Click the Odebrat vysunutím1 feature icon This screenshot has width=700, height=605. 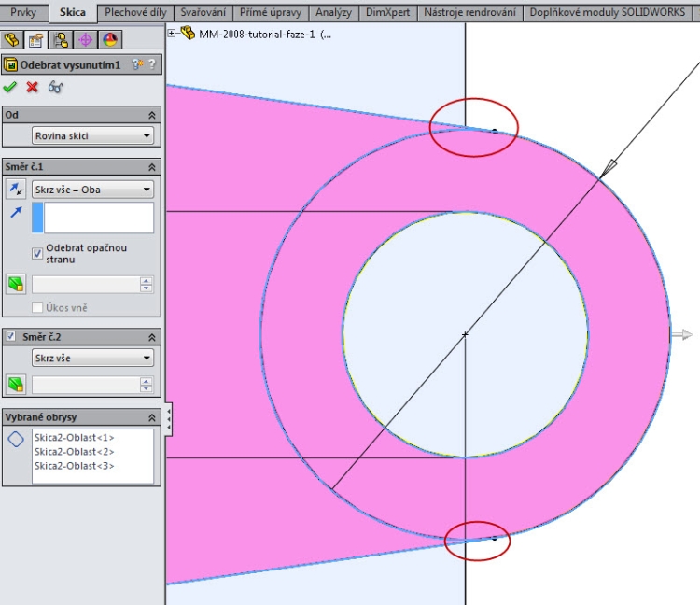click(x=10, y=64)
